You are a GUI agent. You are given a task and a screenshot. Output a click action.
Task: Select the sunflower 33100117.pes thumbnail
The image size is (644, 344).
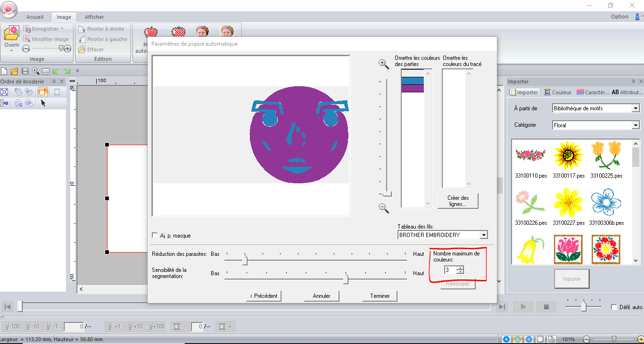click(568, 155)
